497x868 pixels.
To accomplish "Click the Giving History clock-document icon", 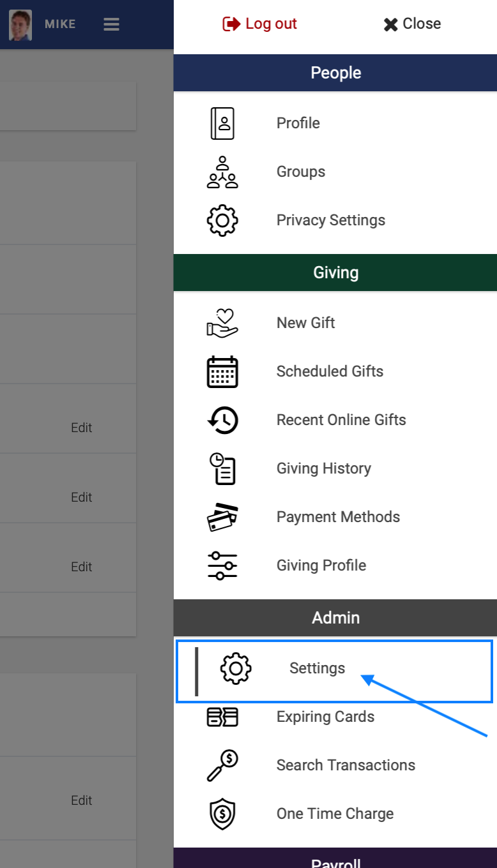I will click(x=222, y=468).
